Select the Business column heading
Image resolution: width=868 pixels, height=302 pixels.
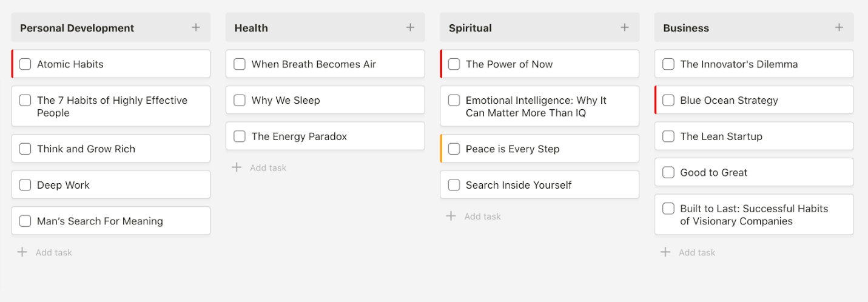point(685,28)
